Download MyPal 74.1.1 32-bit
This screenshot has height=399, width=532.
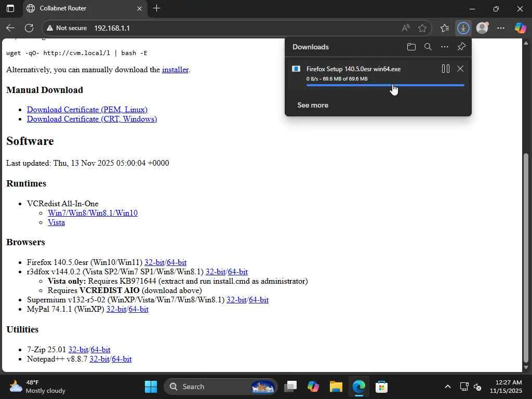click(x=116, y=309)
